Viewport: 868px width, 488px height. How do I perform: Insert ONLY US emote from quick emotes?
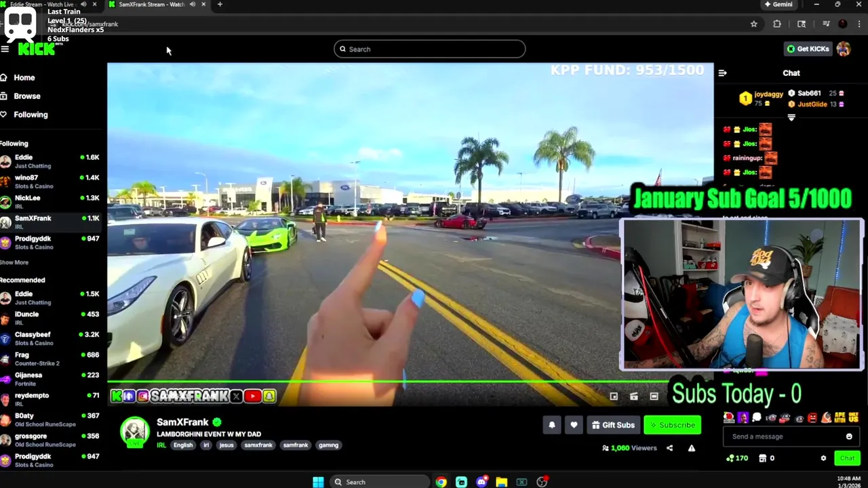coord(853,418)
